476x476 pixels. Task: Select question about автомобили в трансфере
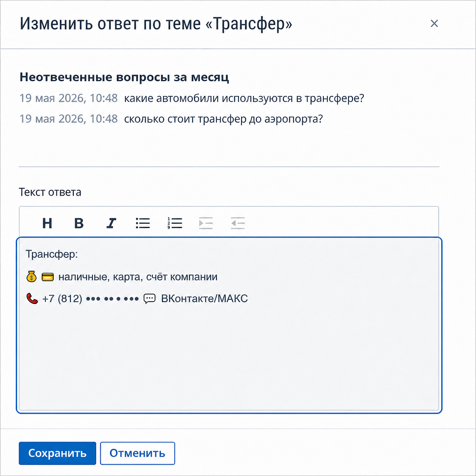click(244, 98)
